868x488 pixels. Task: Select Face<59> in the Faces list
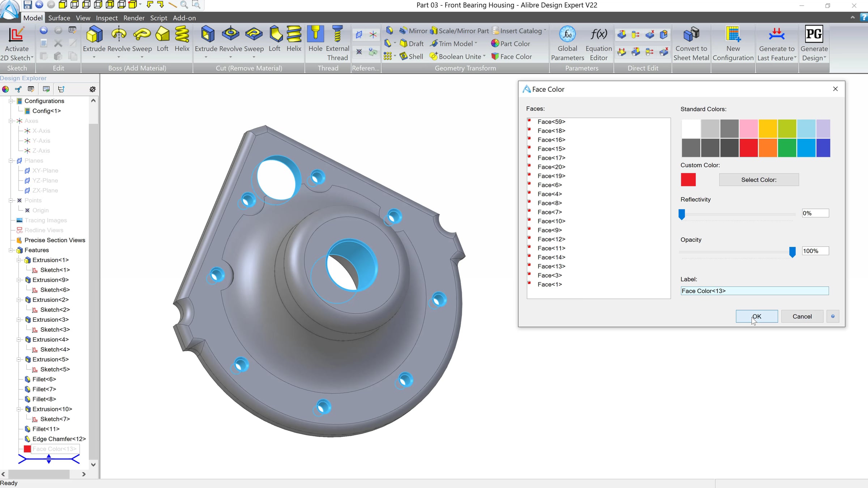(x=551, y=121)
